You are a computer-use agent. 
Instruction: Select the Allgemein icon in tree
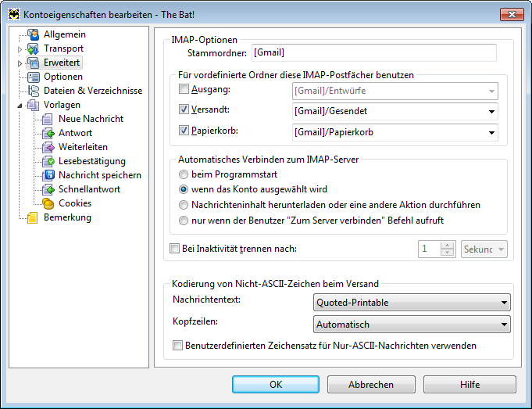click(x=34, y=34)
